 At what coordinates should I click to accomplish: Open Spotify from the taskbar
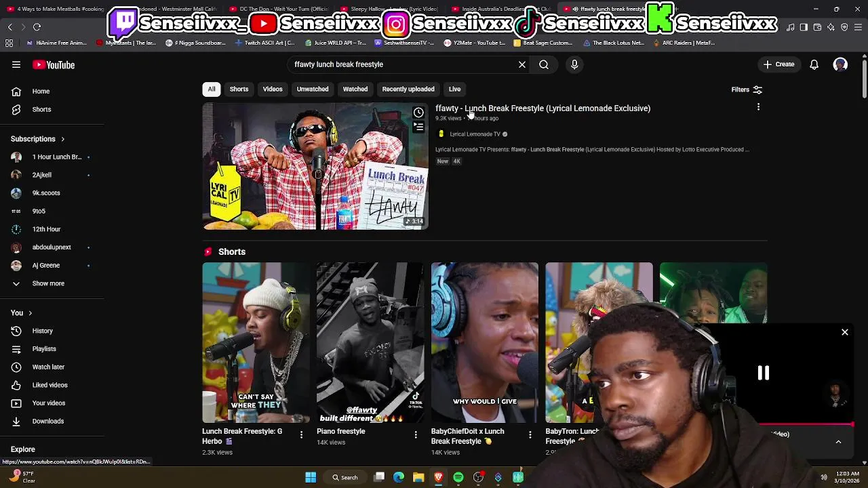click(x=458, y=477)
